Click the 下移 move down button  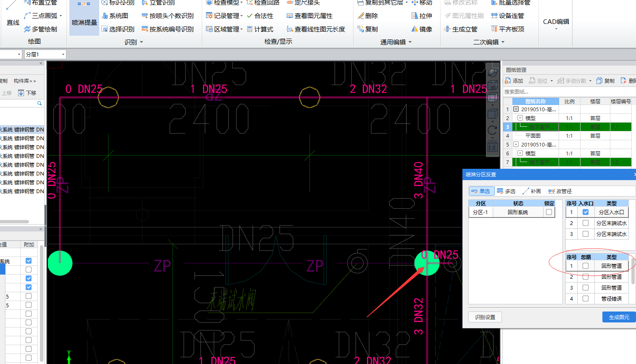click(x=27, y=93)
